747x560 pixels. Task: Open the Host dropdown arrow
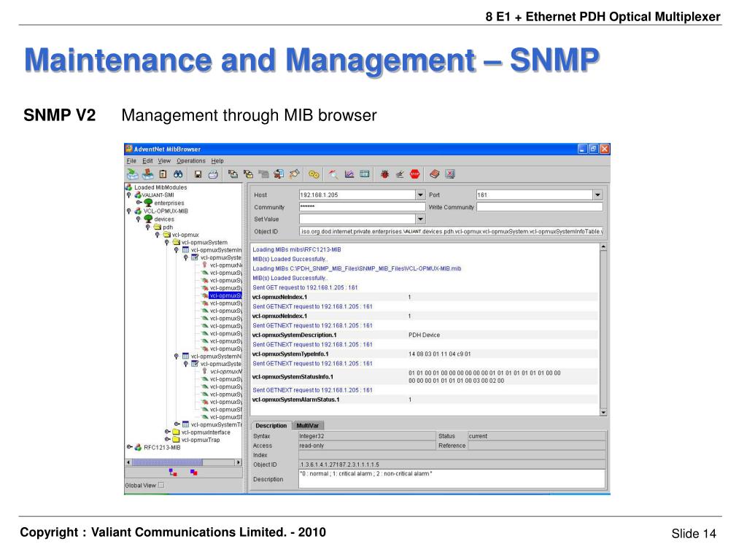[x=420, y=195]
